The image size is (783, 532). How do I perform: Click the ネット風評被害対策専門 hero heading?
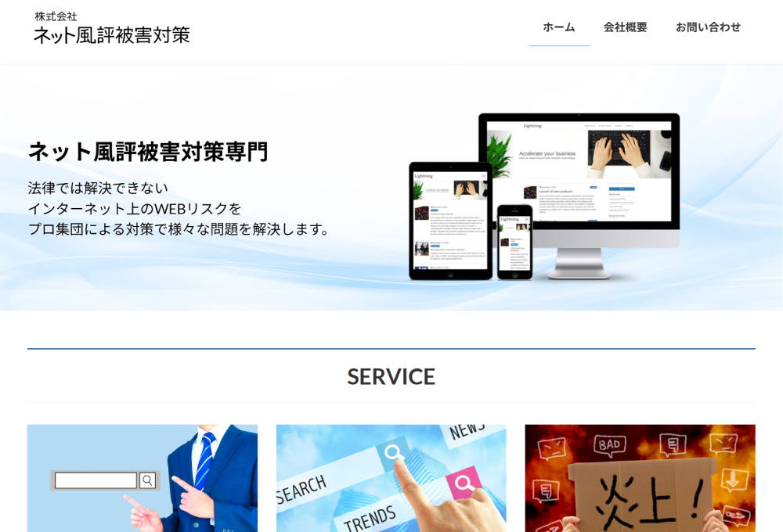(x=148, y=152)
